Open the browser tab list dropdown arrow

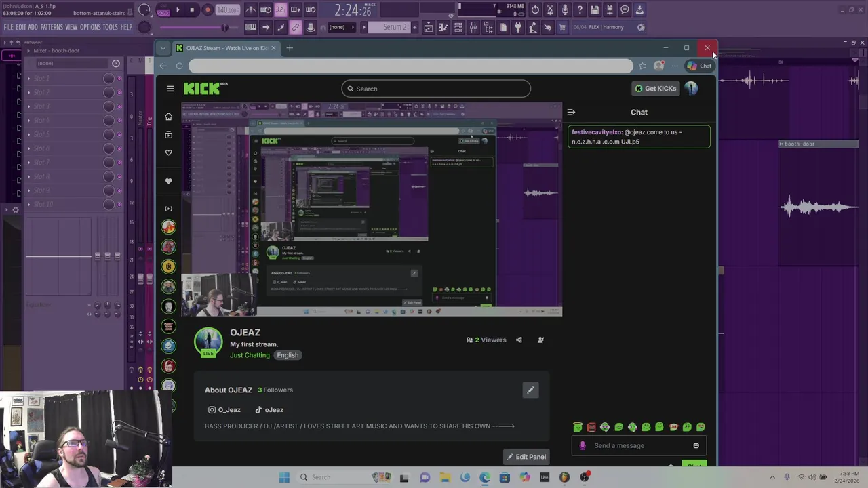coord(163,48)
